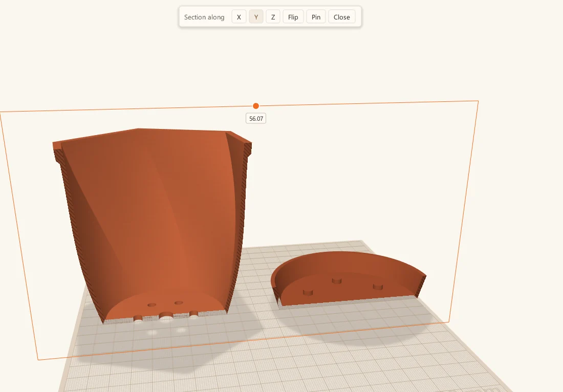Edit the 56.07 section offset value

[256, 118]
